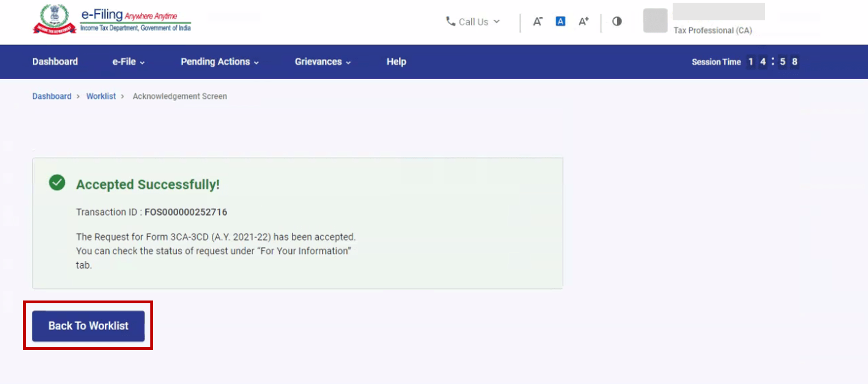
Task: Navigate to Worklist via breadcrumb
Action: (101, 96)
